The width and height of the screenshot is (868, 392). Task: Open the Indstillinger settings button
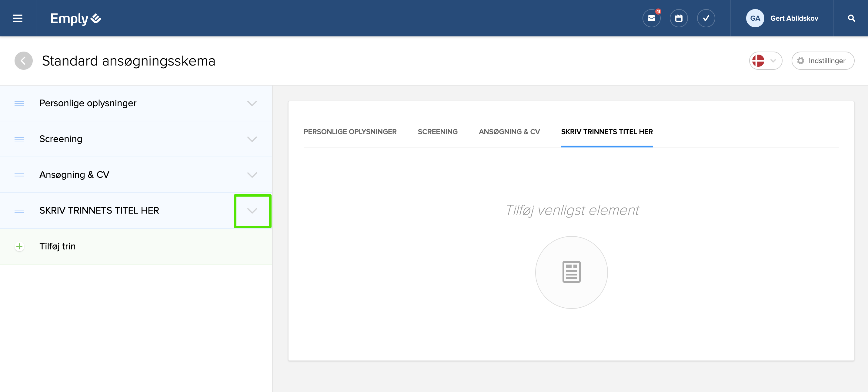coord(823,61)
